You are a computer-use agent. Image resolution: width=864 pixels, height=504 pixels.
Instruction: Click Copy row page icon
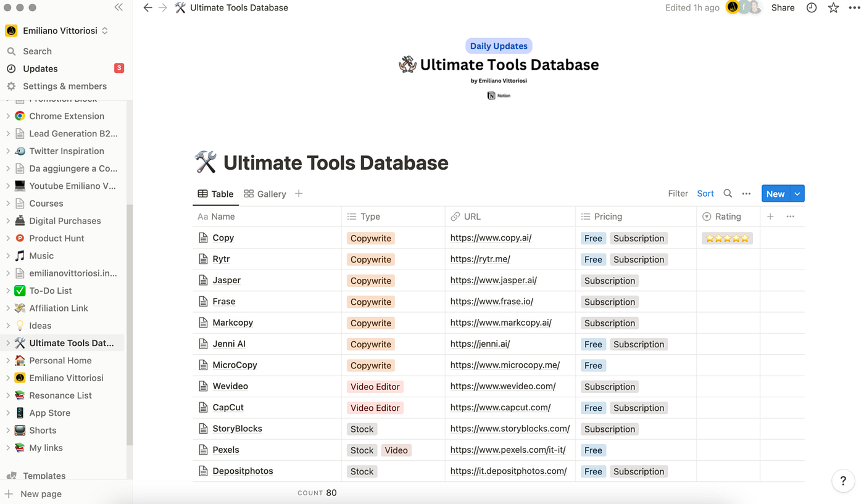pos(203,238)
